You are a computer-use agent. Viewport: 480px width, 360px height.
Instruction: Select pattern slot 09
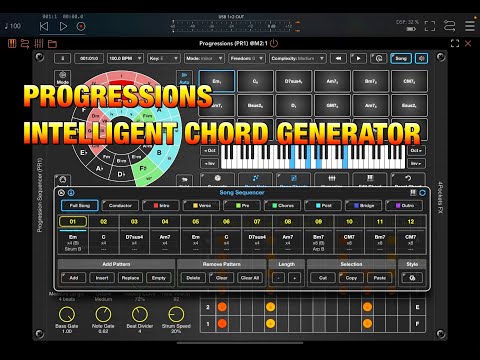pos(319,221)
